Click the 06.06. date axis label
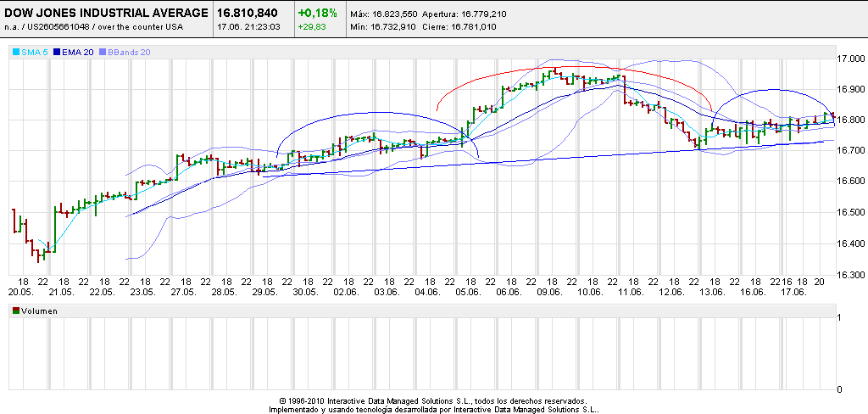 click(x=509, y=292)
